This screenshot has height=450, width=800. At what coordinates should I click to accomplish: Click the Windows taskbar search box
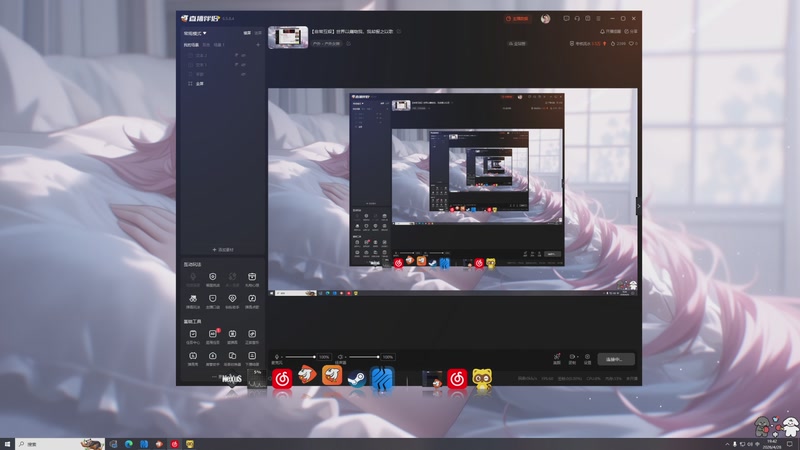point(60,444)
